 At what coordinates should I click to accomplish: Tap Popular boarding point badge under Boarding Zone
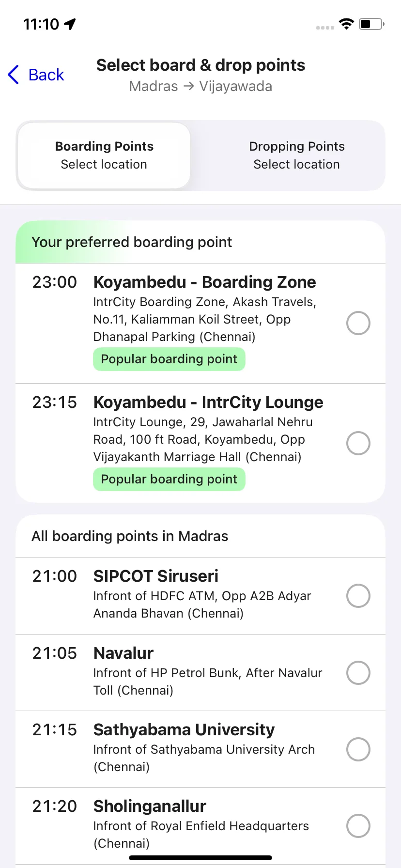click(x=169, y=359)
